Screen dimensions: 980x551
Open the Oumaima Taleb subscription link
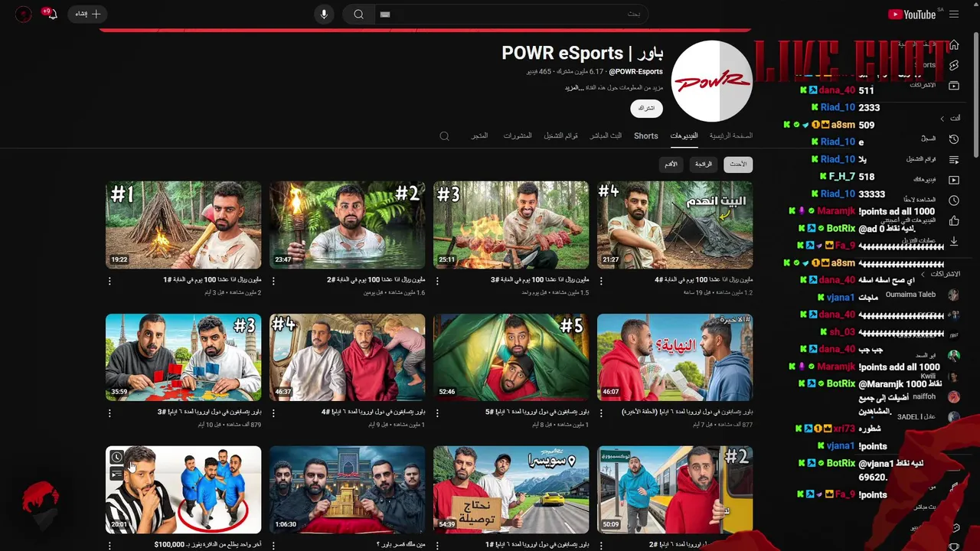(911, 295)
